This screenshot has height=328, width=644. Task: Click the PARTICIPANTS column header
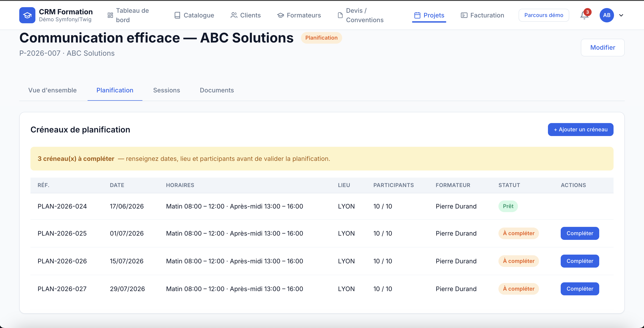click(393, 185)
